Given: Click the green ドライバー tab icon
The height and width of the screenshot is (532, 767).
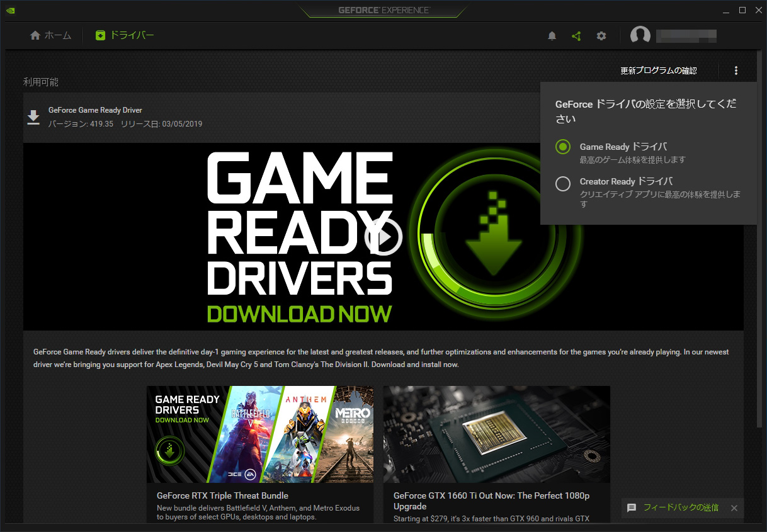Looking at the screenshot, I should tap(100, 35).
